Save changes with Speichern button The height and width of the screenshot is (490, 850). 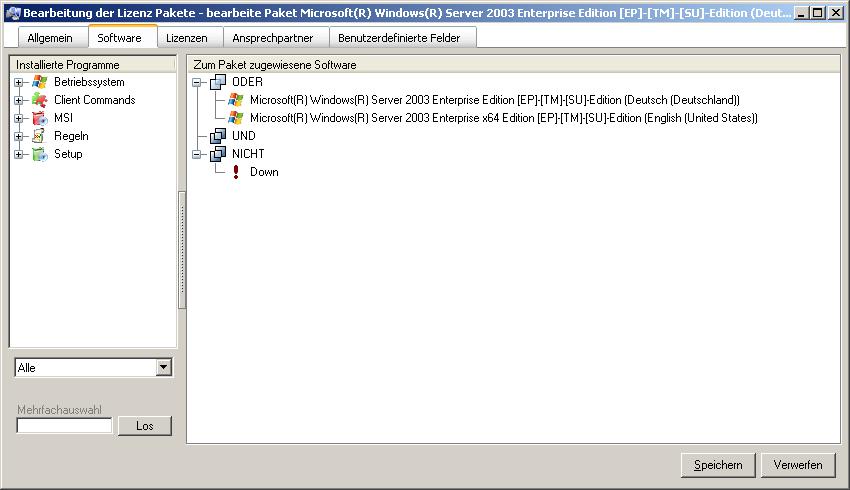(x=718, y=465)
